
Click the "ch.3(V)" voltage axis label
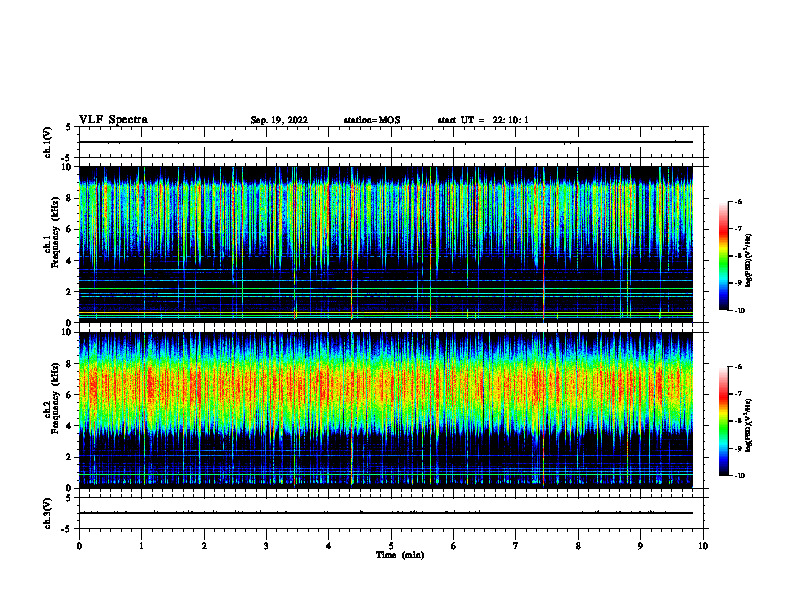click(x=48, y=513)
